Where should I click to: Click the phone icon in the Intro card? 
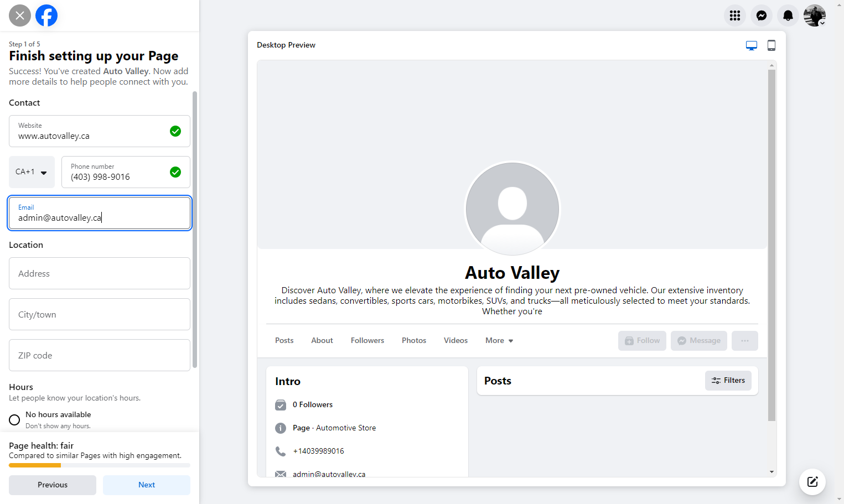point(281,451)
